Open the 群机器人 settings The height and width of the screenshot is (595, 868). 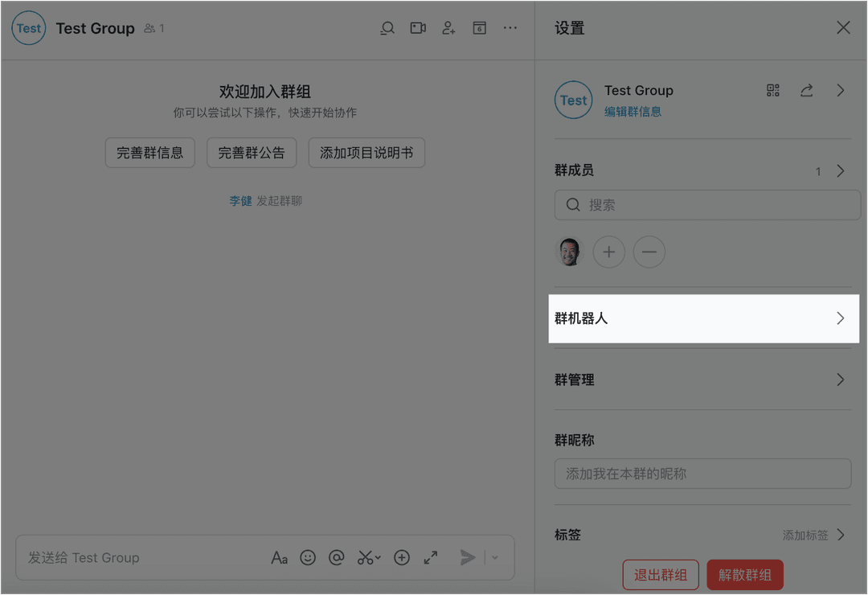[703, 318]
